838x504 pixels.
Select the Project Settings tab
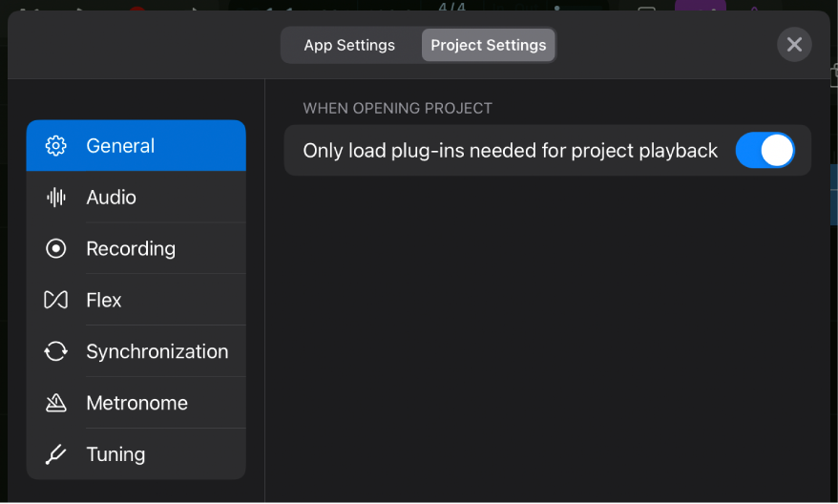pyautogui.click(x=488, y=46)
